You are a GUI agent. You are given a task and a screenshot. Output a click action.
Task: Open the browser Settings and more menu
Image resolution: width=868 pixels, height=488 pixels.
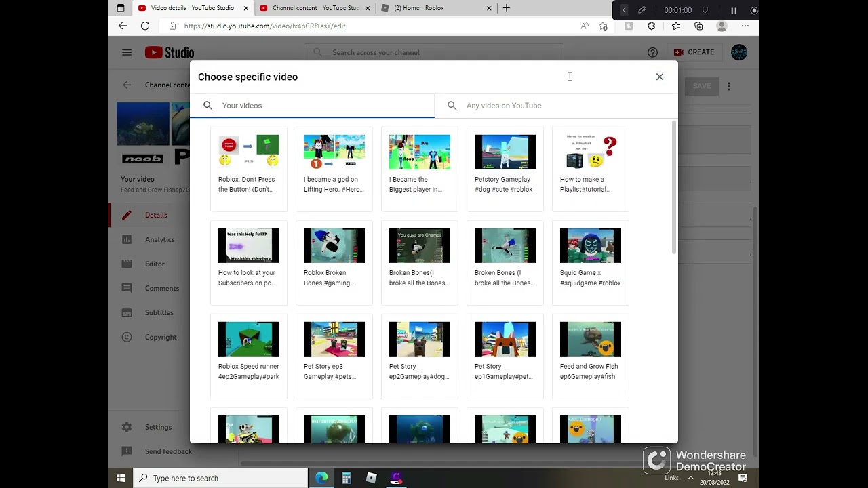pos(745,26)
